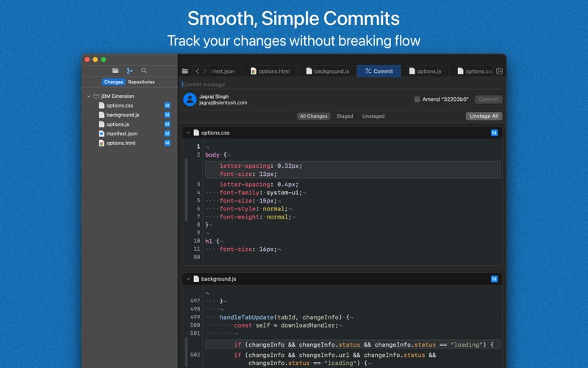Click Jagraj Singh's avatar icon

click(190, 99)
